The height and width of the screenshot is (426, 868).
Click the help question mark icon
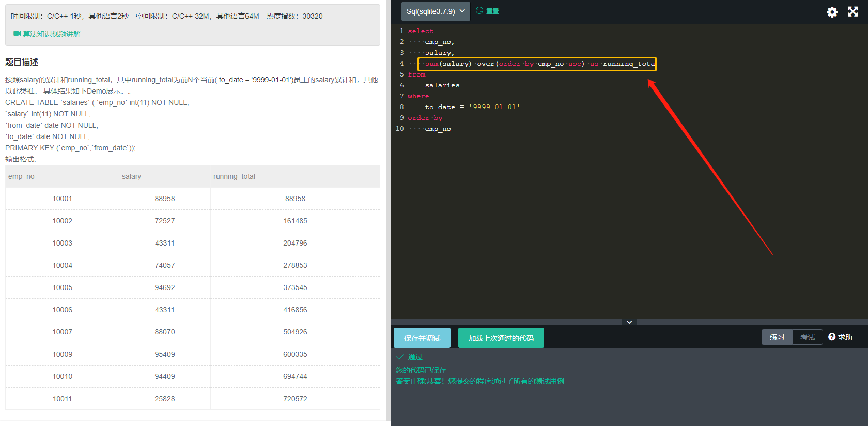point(832,337)
